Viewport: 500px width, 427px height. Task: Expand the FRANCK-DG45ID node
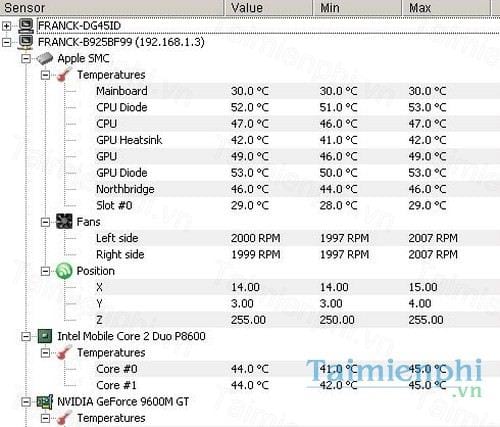coord(7,26)
